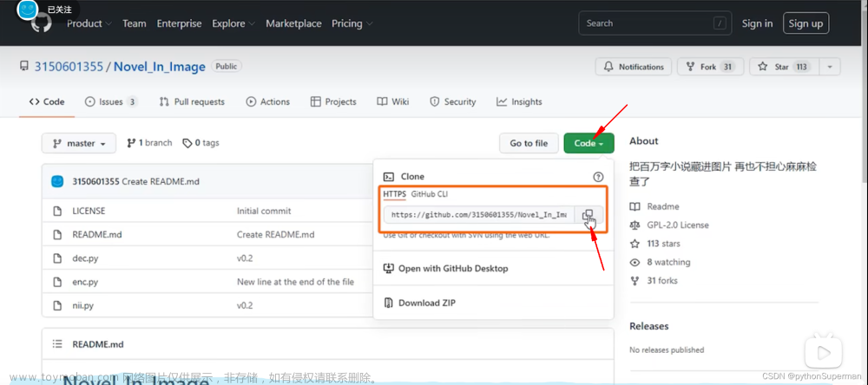868x385 pixels.
Task: Star the repository
Action: pos(785,67)
